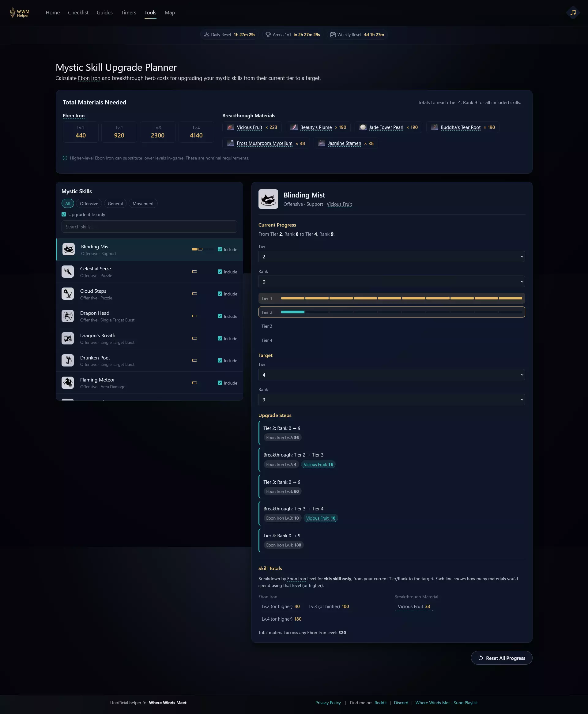
Task: Uncheck Include for Blinding Mist
Action: pos(220,249)
